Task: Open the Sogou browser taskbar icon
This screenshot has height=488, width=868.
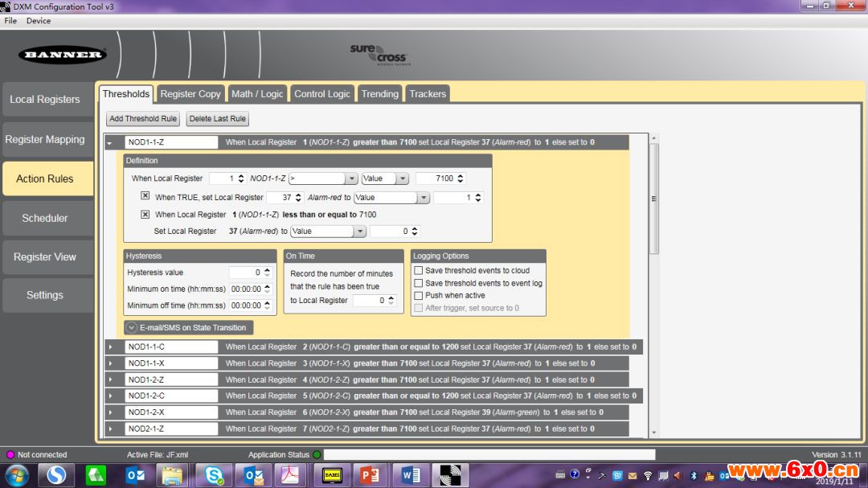Action: [56, 475]
